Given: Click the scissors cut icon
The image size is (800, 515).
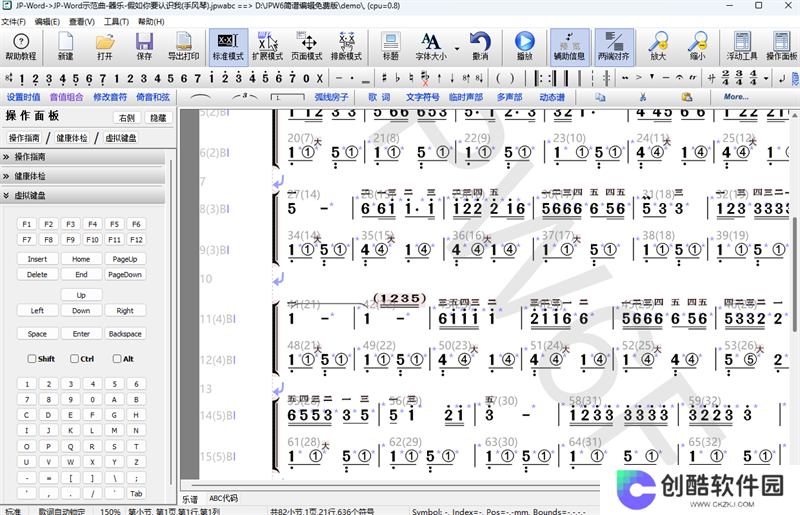Looking at the screenshot, I should [643, 96].
